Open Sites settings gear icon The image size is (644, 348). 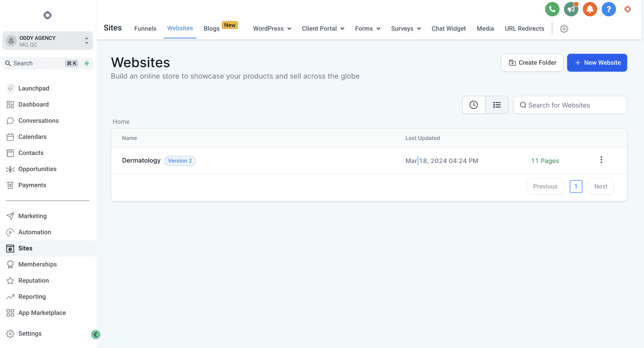tap(564, 29)
